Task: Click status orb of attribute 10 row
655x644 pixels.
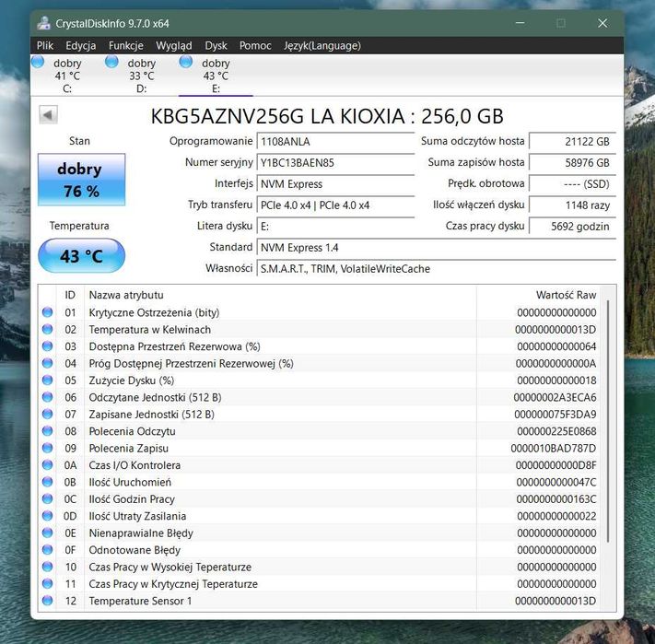Action: (x=48, y=567)
